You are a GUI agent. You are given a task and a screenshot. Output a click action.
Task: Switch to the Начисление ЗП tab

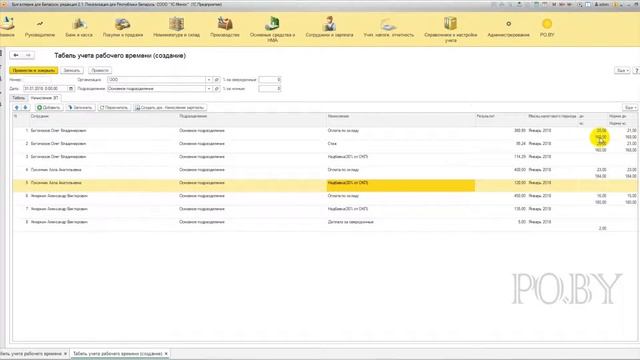coord(44,98)
